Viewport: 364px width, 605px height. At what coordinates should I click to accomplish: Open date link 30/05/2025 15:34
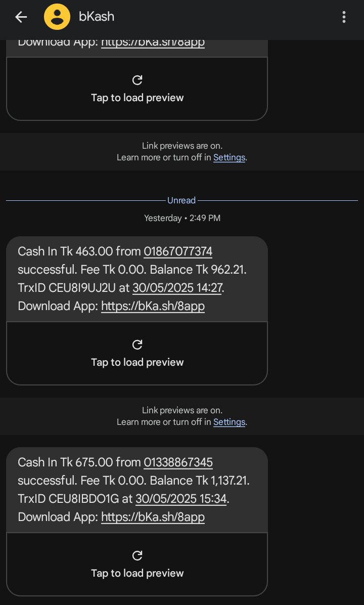pyautogui.click(x=181, y=499)
